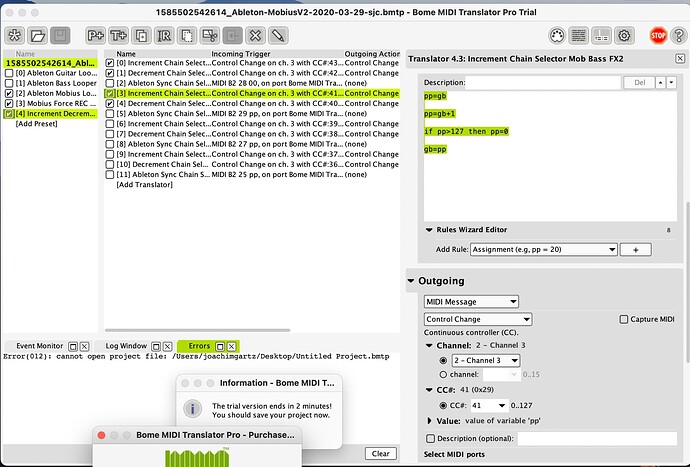
Task: Undock the Errors panel icon
Action: (x=220, y=346)
